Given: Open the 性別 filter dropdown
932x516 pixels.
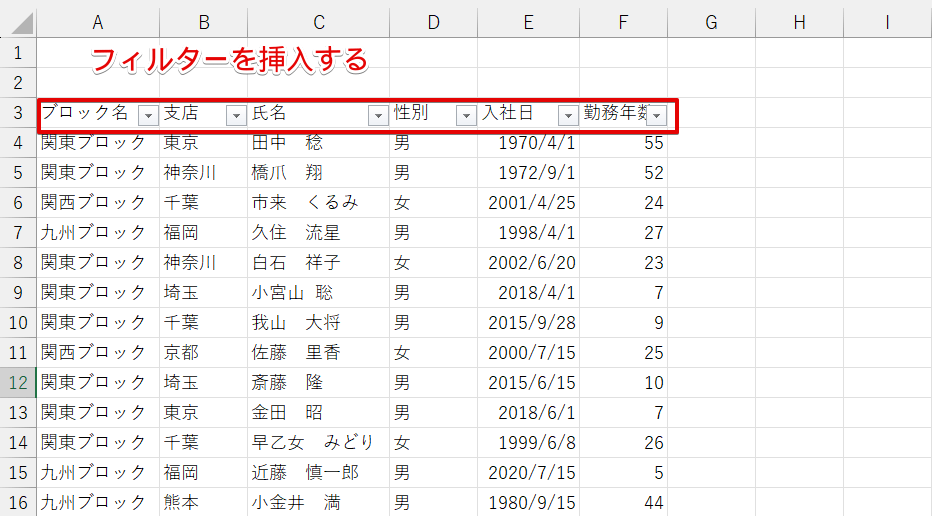Looking at the screenshot, I should 466,115.
